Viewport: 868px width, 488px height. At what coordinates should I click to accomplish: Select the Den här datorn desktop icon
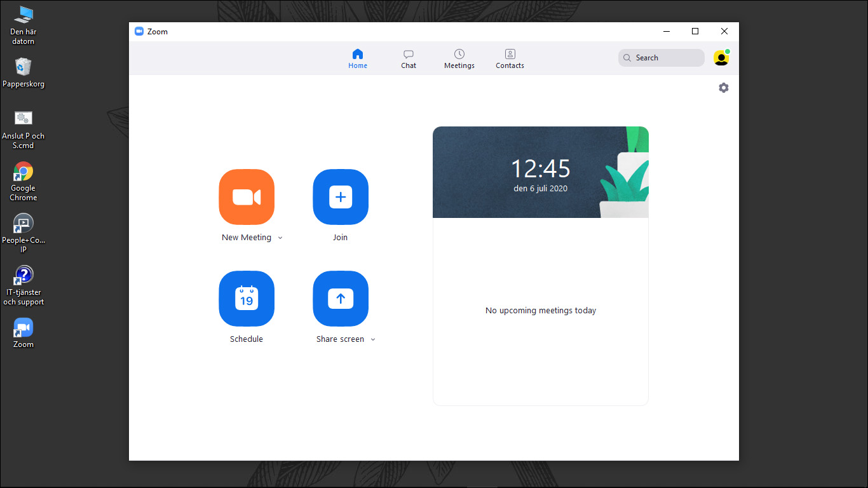point(24,15)
